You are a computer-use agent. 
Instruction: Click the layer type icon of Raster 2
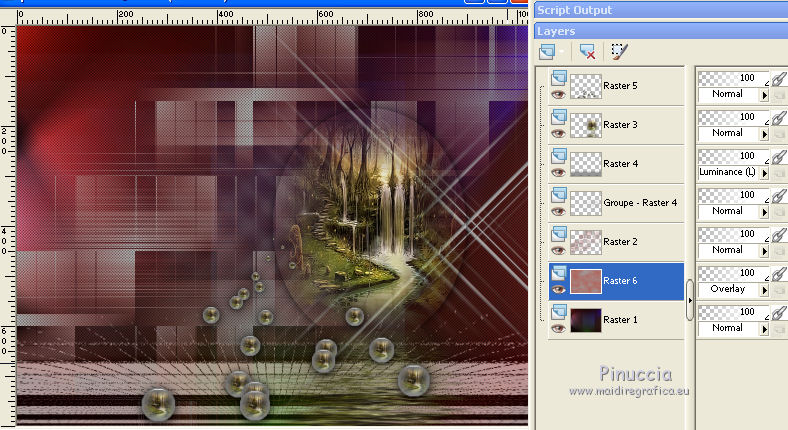pos(559,234)
